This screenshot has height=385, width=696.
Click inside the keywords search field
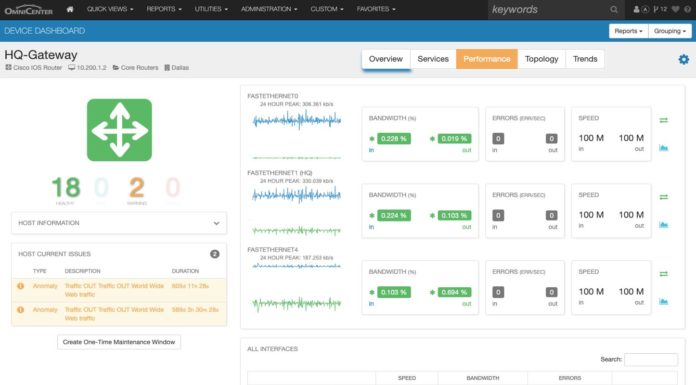[x=549, y=9]
